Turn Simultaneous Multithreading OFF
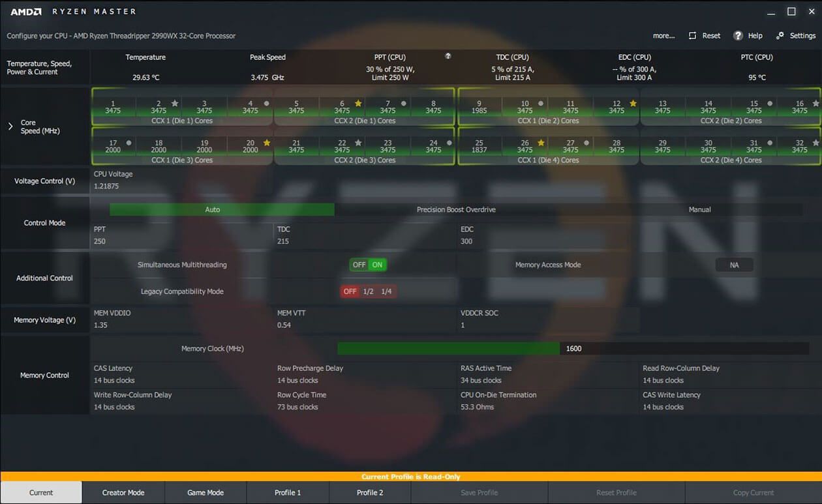The image size is (822, 504). [359, 265]
